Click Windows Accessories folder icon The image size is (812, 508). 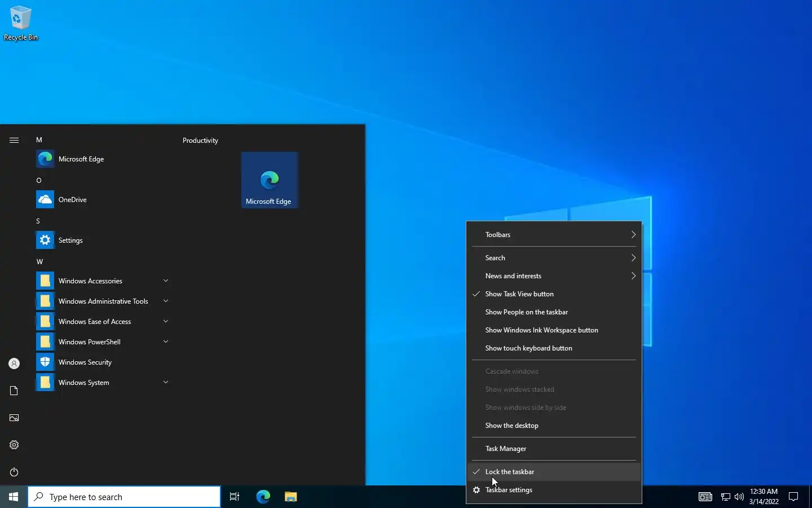45,281
